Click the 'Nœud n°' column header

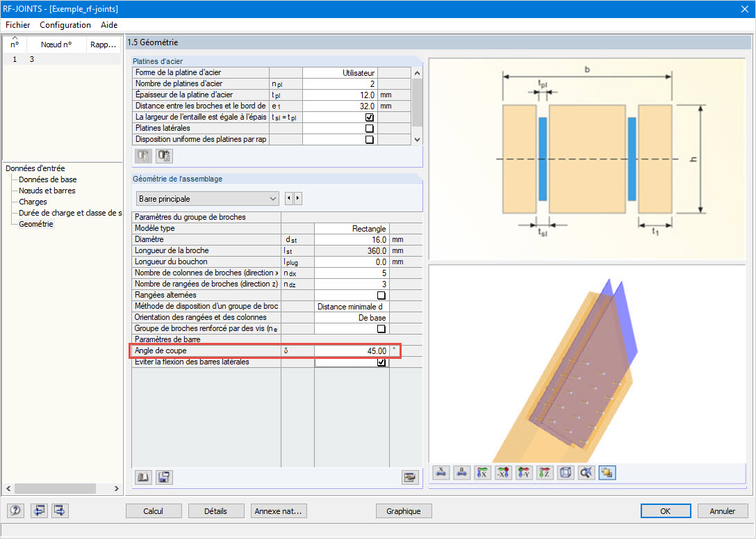[x=56, y=45]
